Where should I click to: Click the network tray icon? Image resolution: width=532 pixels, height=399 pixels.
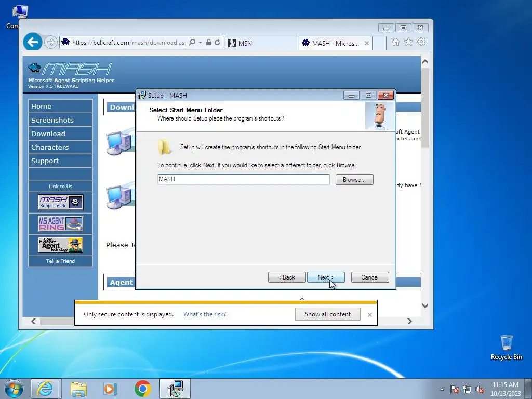pyautogui.click(x=467, y=389)
